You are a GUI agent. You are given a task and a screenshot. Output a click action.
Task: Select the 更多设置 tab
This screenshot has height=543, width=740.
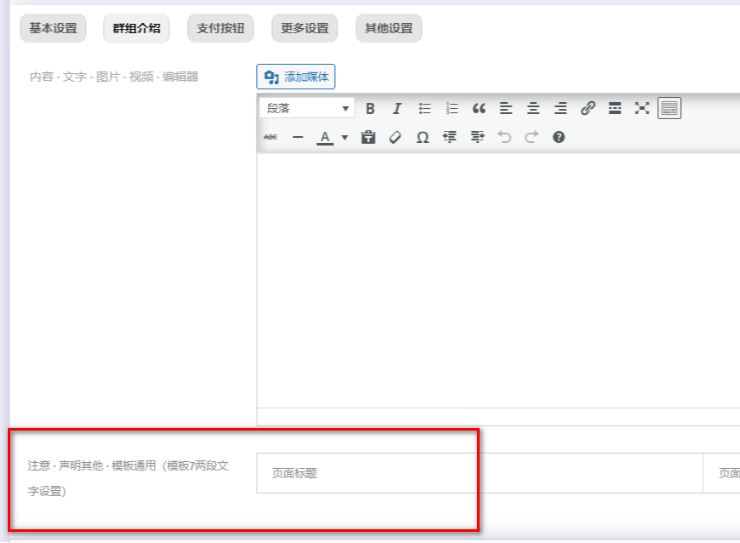(x=304, y=28)
